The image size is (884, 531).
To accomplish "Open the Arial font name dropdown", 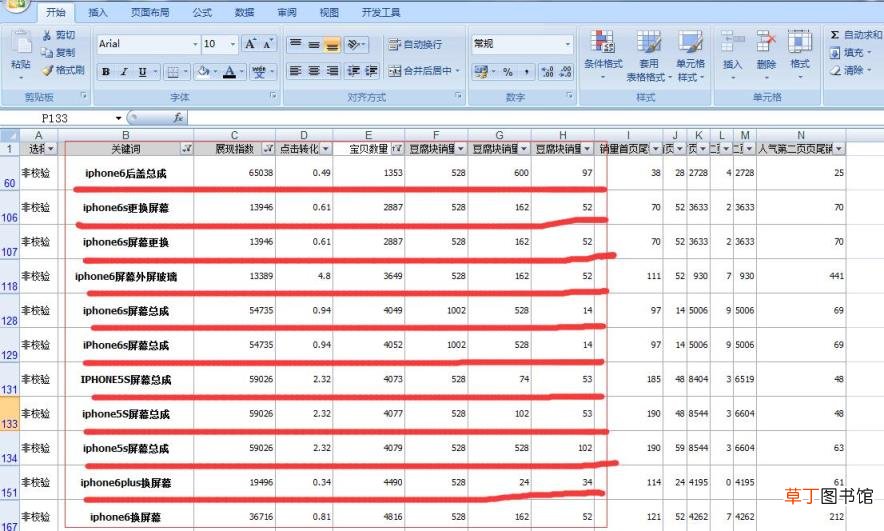I will click(x=195, y=44).
